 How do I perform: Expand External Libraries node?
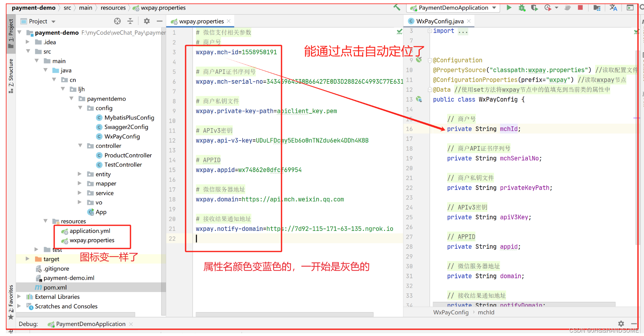coord(19,296)
